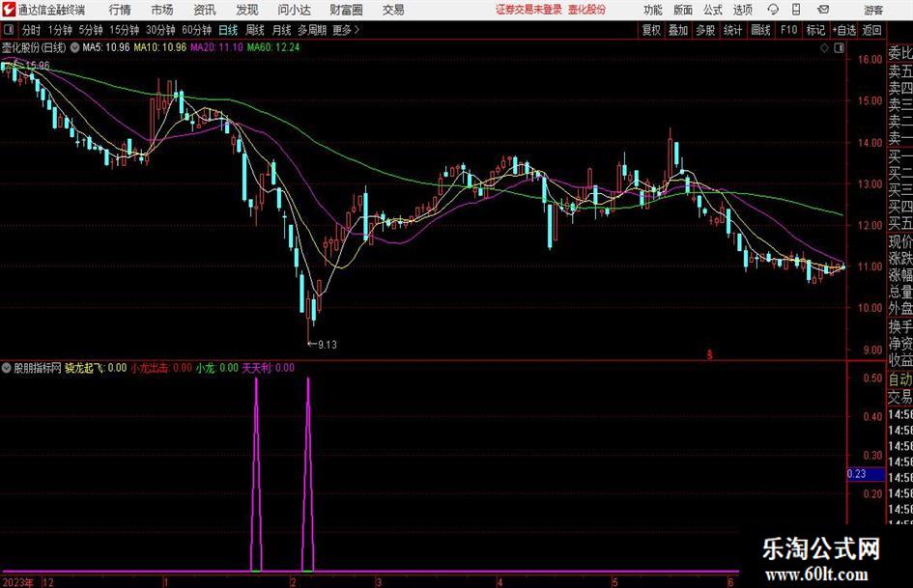Click the 骁龙起飞: 0.00 indicator label

tap(96, 368)
